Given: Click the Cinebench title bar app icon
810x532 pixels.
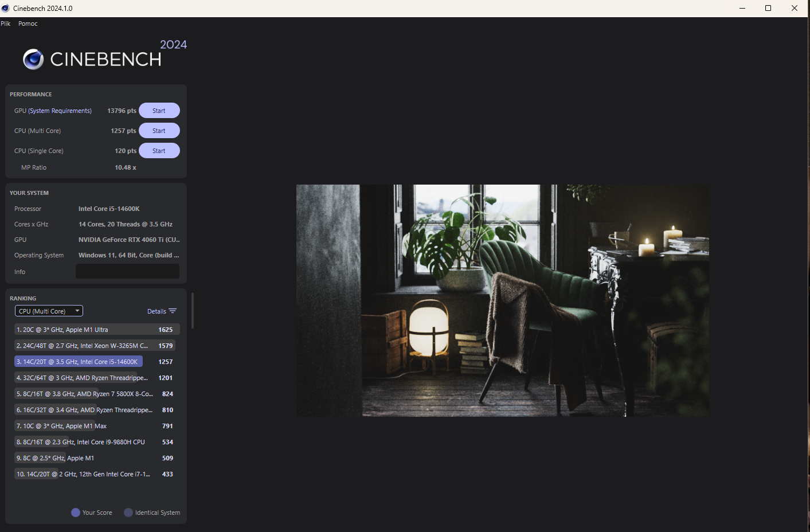Looking at the screenshot, I should coord(6,8).
